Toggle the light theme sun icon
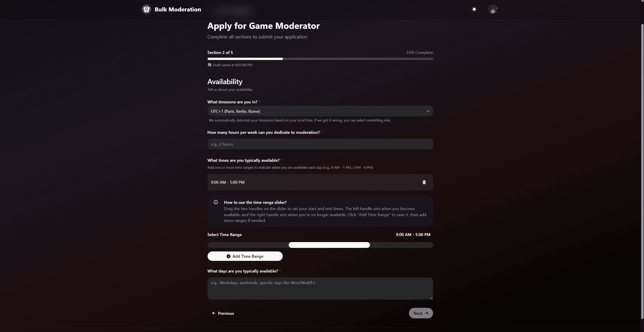The image size is (644, 332). [474, 9]
